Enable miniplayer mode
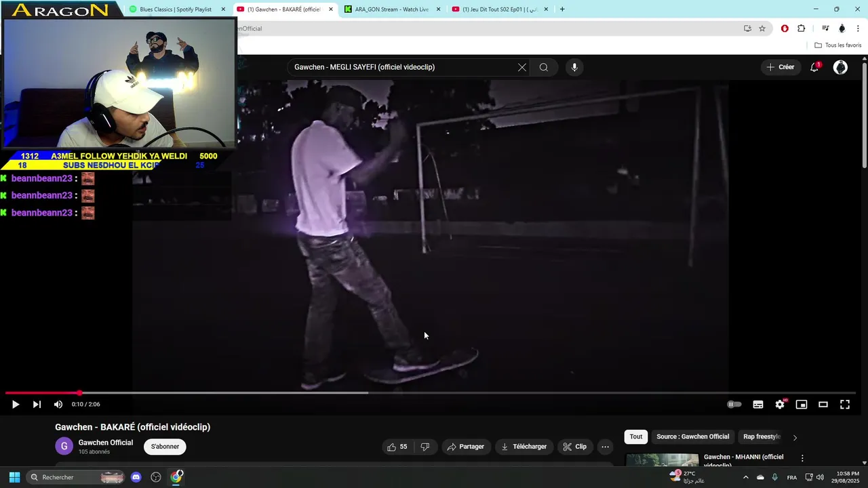The width and height of the screenshot is (868, 488). [802, 405]
